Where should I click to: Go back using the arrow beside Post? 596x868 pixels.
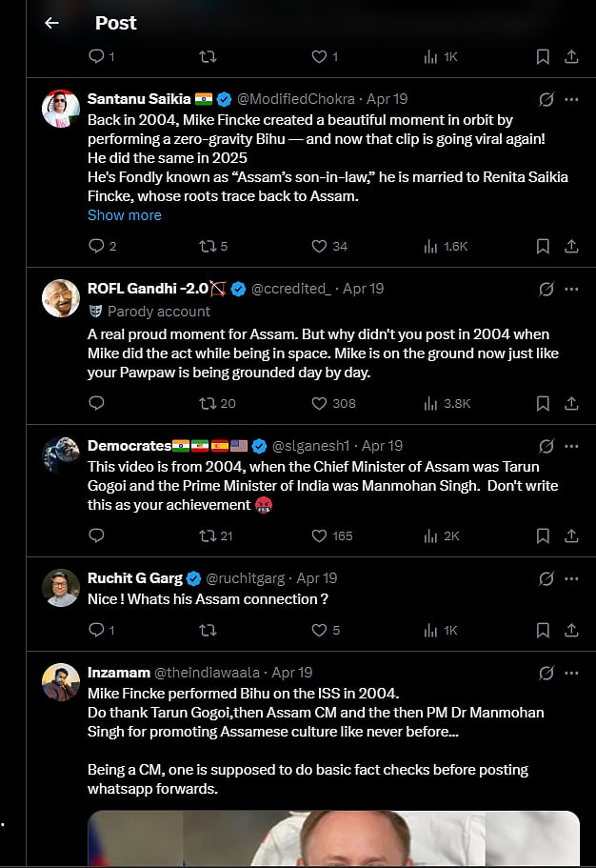(x=51, y=23)
